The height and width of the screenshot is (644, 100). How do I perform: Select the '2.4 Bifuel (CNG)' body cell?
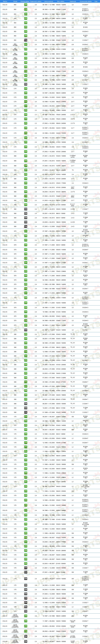point(73,161)
